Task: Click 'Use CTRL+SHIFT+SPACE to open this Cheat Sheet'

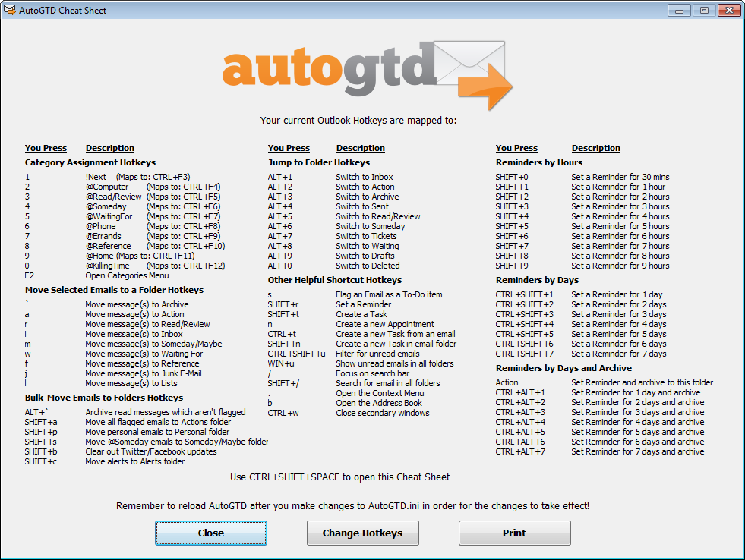Action: [339, 477]
